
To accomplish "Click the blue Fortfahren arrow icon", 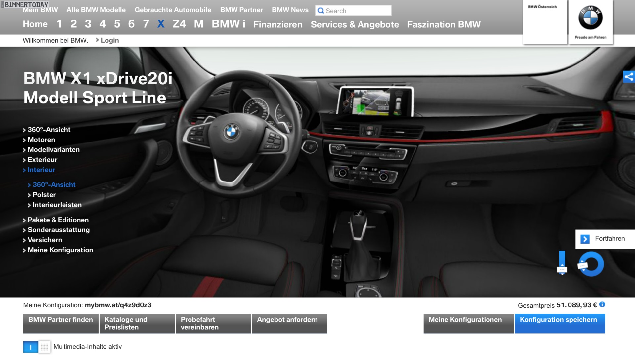I will pyautogui.click(x=585, y=239).
